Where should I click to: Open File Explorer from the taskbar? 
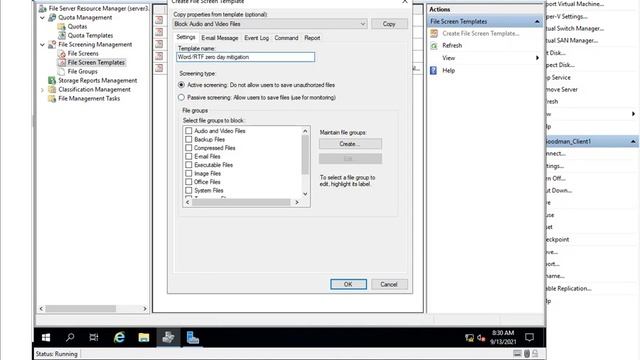click(x=144, y=338)
